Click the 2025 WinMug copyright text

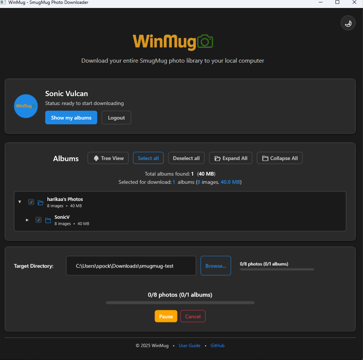coord(152,346)
